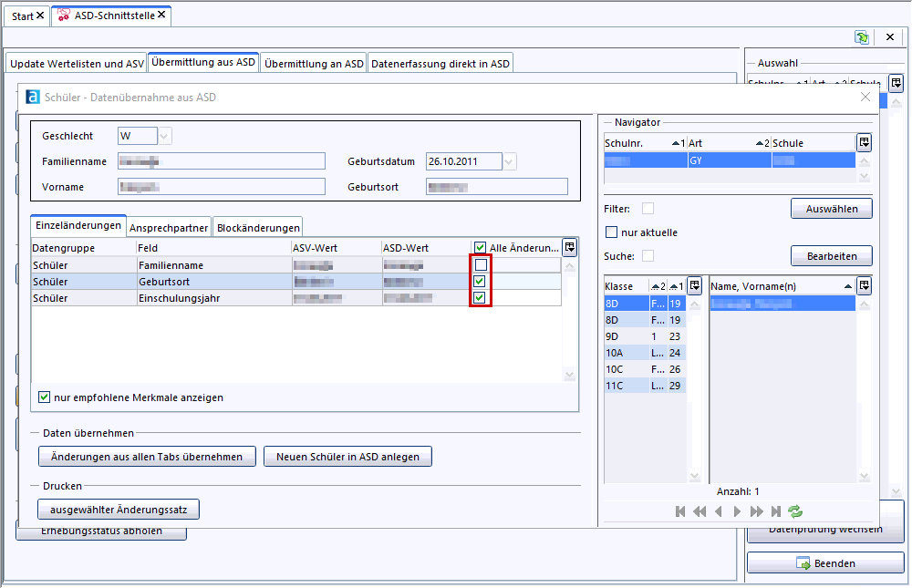
Task: Open column options dropdown for the Schulnr. table
Action: 864,142
